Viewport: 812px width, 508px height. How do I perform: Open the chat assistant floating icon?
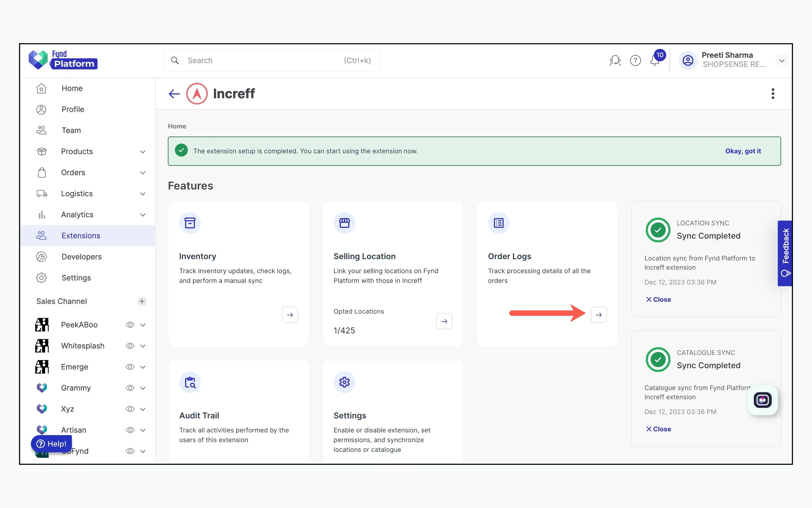(762, 400)
